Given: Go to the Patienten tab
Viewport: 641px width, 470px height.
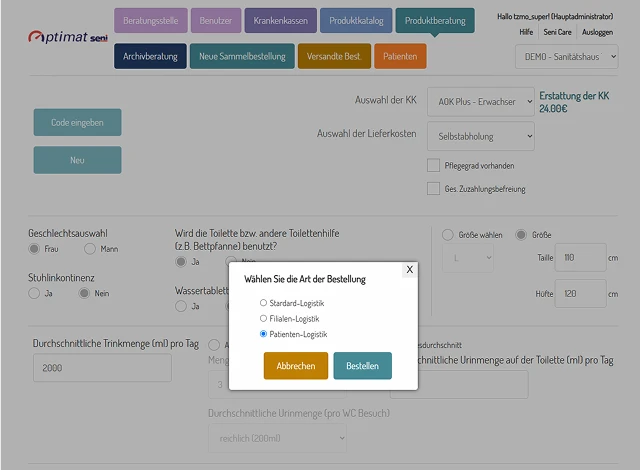Looking at the screenshot, I should pyautogui.click(x=400, y=56).
